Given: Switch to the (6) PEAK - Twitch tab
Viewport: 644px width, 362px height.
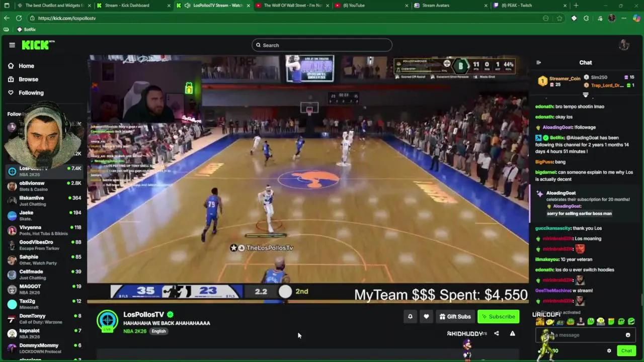Looking at the screenshot, I should click(x=530, y=6).
